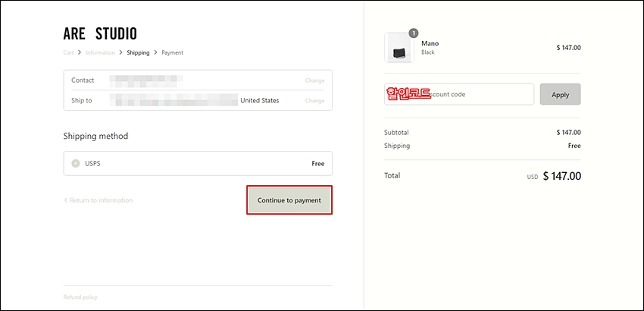Viewport: 644px width, 311px height.
Task: Click Continue to payment button
Action: pos(289,200)
